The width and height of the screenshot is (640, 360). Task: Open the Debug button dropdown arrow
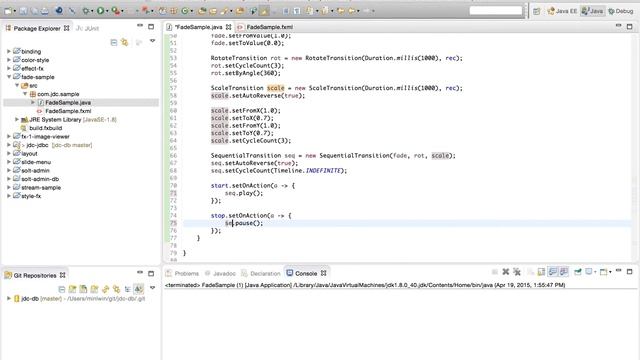coord(92,11)
